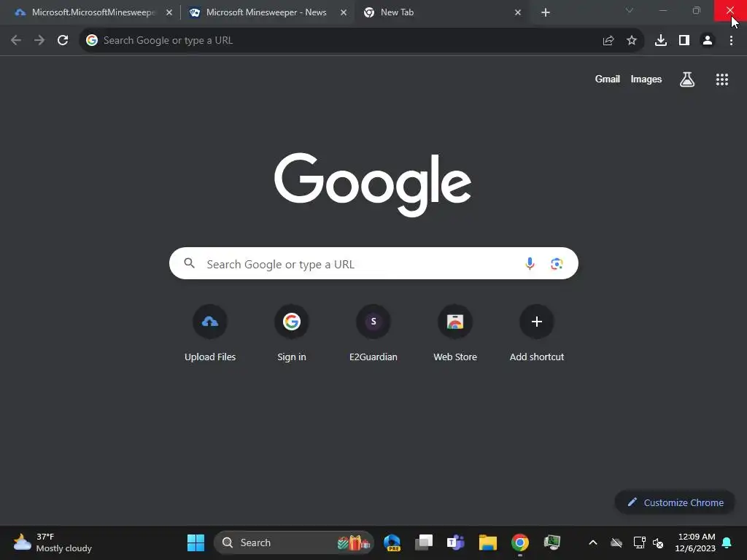Switch to Microsoft Minesweeper - News tab
The image size is (747, 560).
pyautogui.click(x=266, y=13)
